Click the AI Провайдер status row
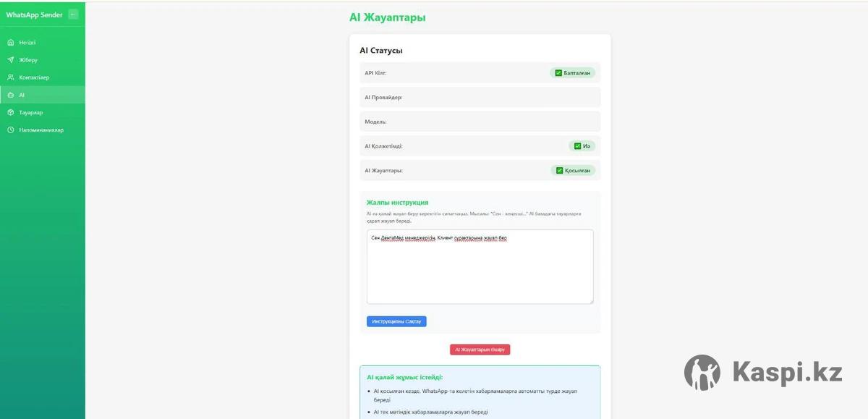Screen dimensions: 868x419 (480, 97)
